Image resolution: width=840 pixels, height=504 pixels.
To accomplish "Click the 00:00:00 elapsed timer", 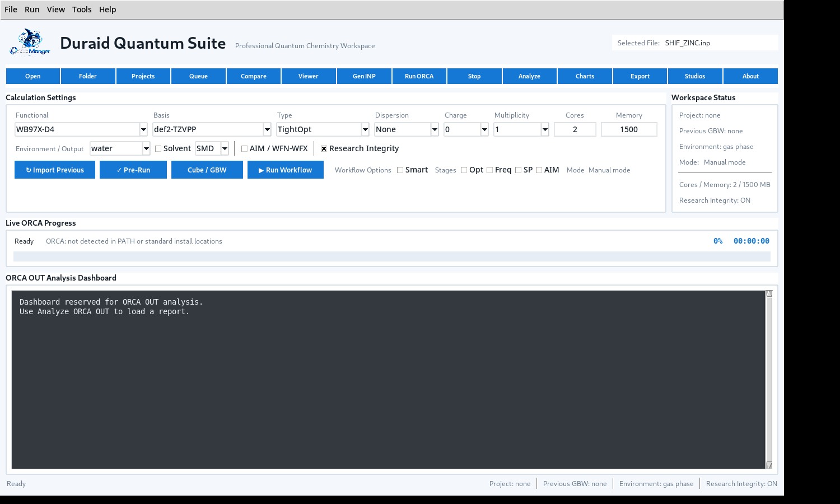I will (x=752, y=241).
